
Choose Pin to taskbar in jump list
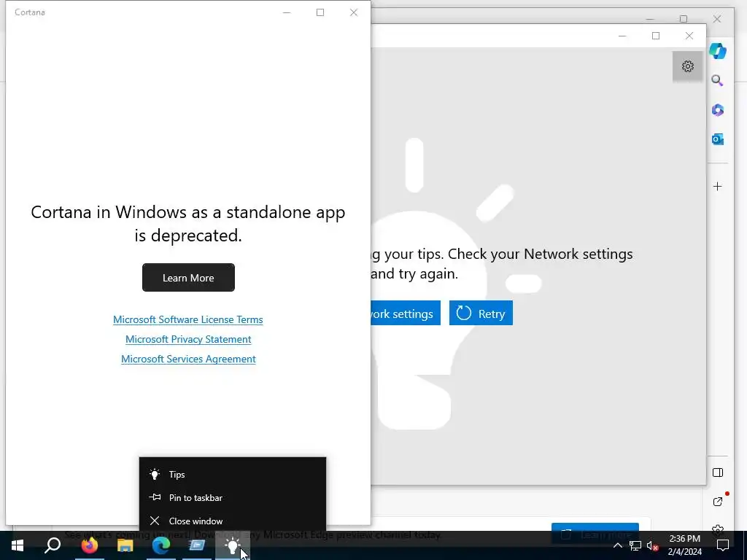pos(233,497)
